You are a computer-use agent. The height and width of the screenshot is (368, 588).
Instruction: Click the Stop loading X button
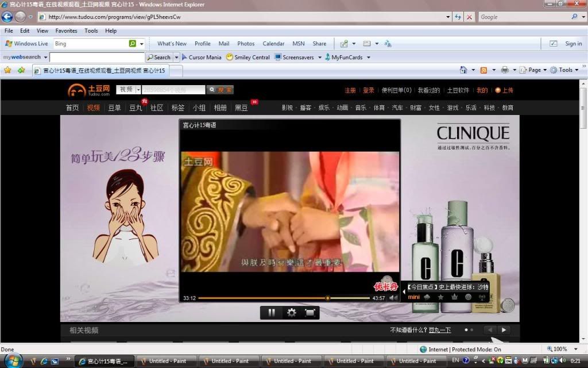coord(469,17)
